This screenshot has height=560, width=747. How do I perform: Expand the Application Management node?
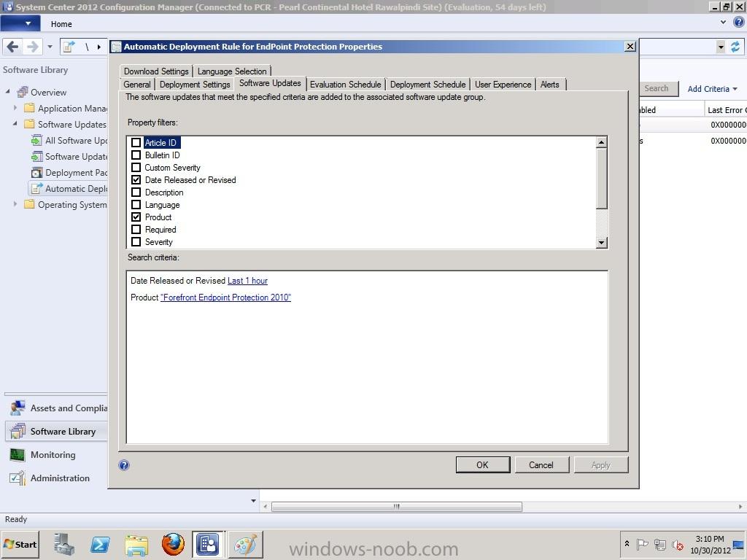pyautogui.click(x=15, y=108)
